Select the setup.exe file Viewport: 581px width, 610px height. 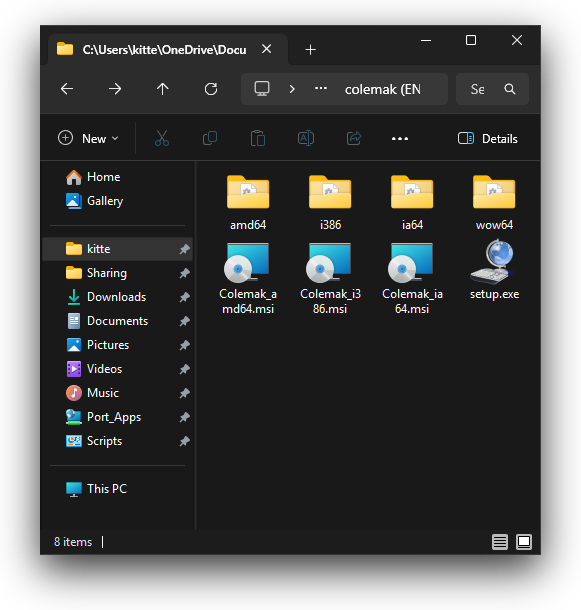pyautogui.click(x=494, y=271)
